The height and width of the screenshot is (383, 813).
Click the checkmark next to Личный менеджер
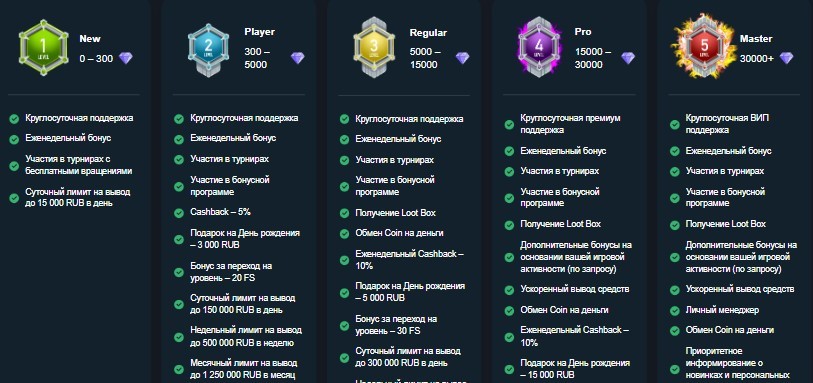pyautogui.click(x=675, y=311)
